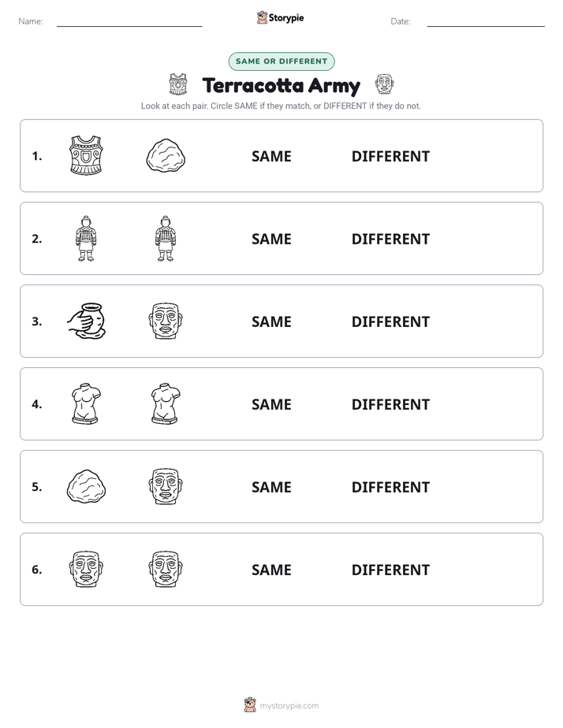Select the right torso statue in row 4
The width and height of the screenshot is (563, 728).
(x=166, y=403)
